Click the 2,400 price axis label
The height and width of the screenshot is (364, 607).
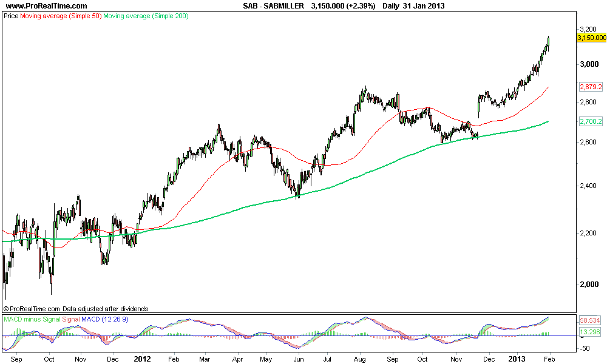coord(588,186)
